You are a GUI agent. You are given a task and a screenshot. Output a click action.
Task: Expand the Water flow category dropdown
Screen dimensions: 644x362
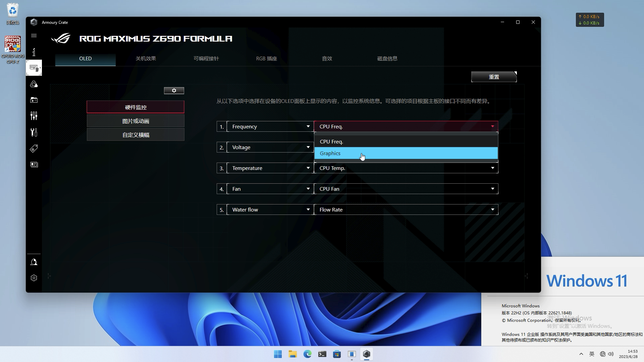point(270,209)
